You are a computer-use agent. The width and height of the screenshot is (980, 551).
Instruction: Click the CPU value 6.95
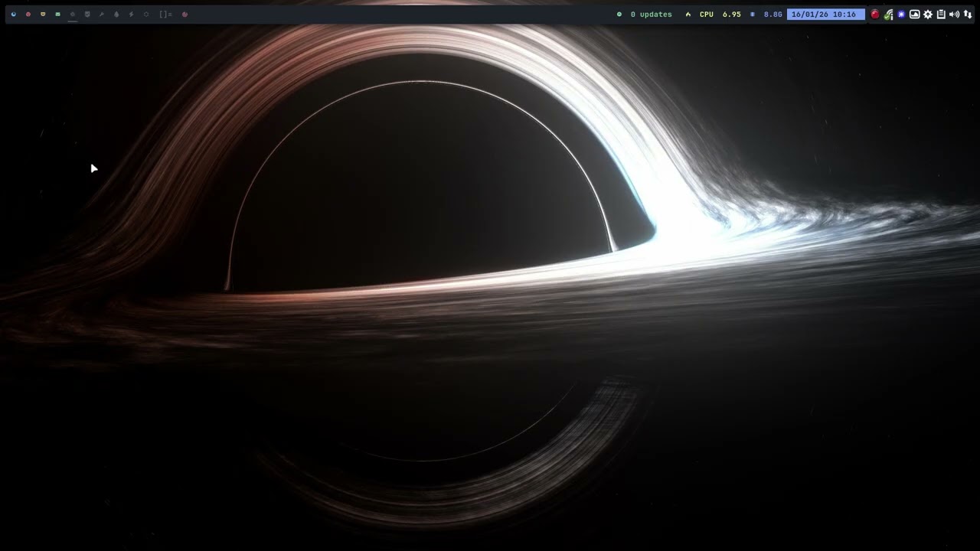[732, 15]
